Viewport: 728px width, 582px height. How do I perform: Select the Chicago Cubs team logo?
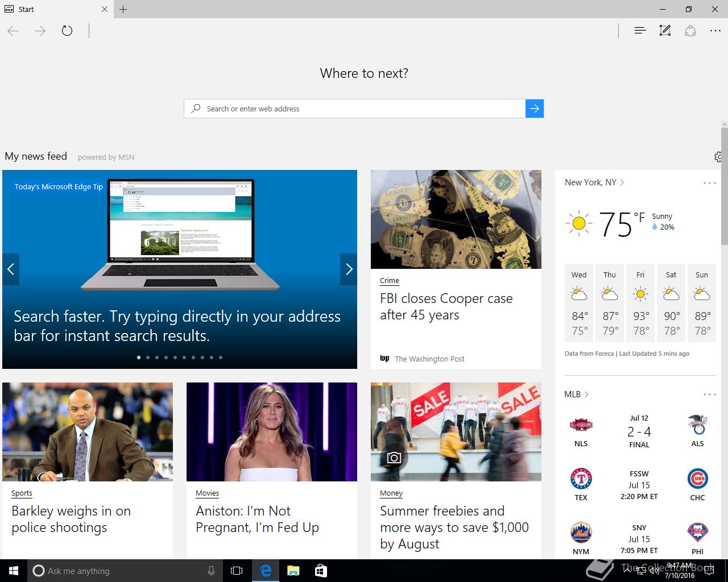pos(698,479)
